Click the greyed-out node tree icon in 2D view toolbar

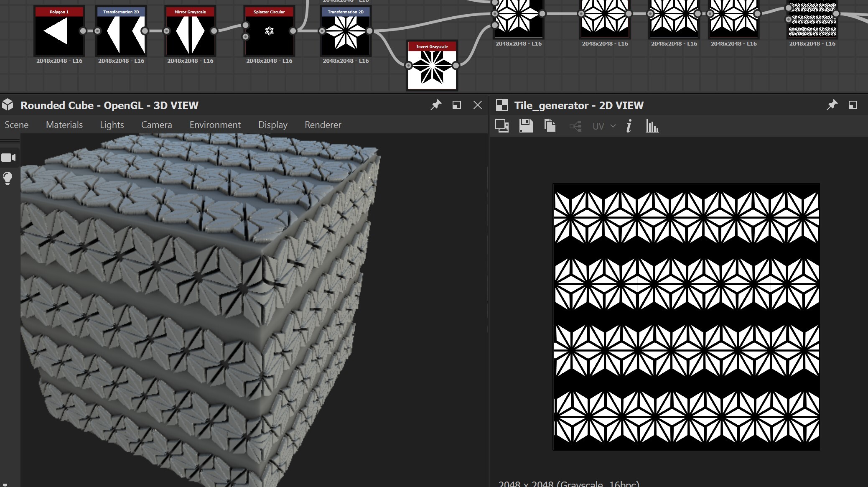point(575,126)
